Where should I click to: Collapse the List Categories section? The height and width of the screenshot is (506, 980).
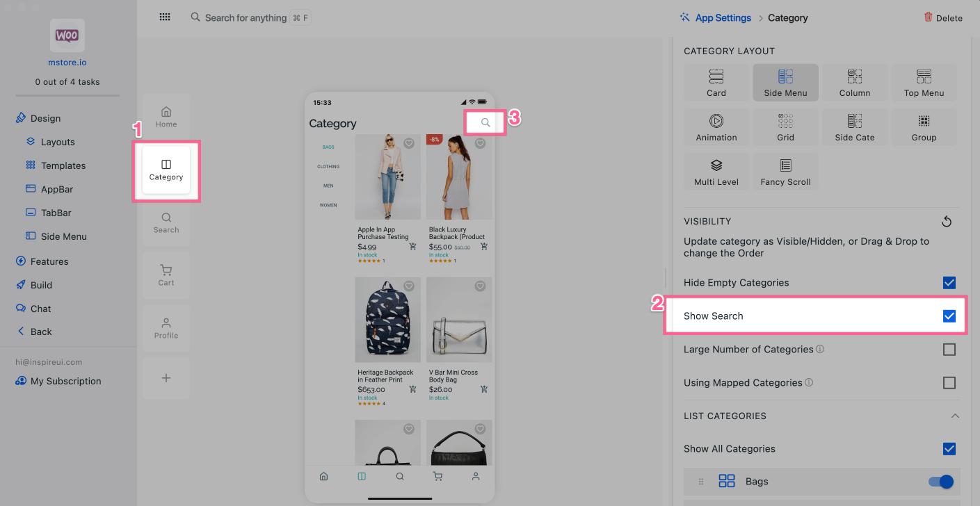point(955,416)
